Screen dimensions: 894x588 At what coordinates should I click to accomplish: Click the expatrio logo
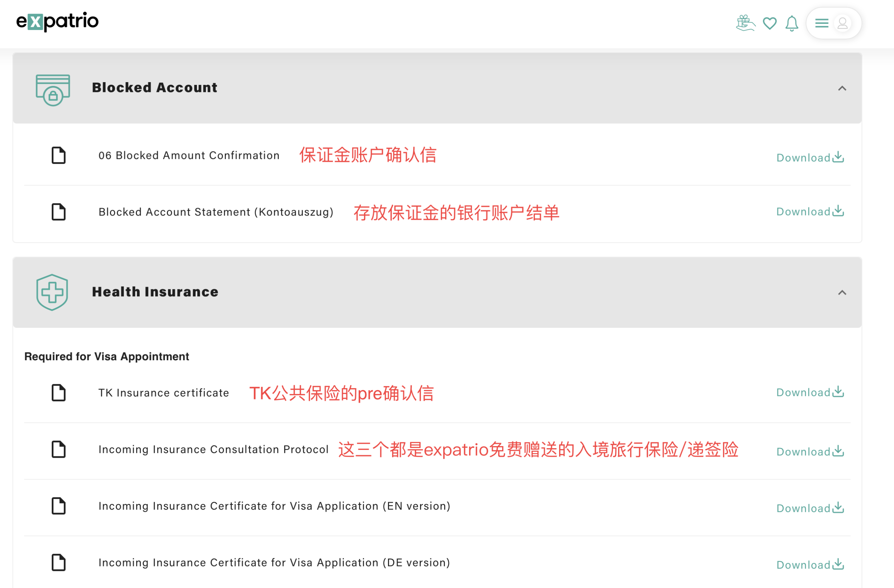tap(57, 21)
